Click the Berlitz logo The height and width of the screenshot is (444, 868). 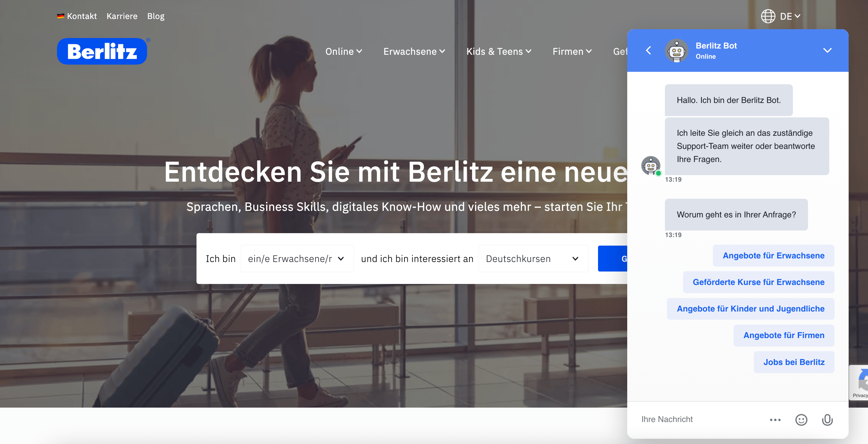(102, 51)
